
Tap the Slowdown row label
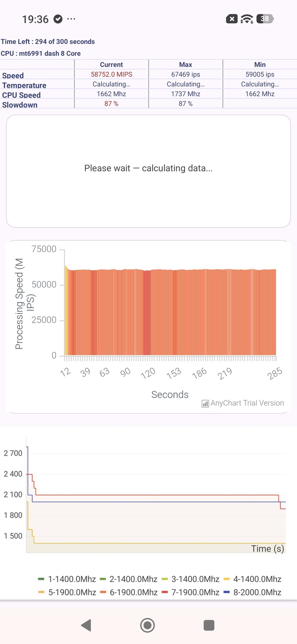(x=20, y=105)
